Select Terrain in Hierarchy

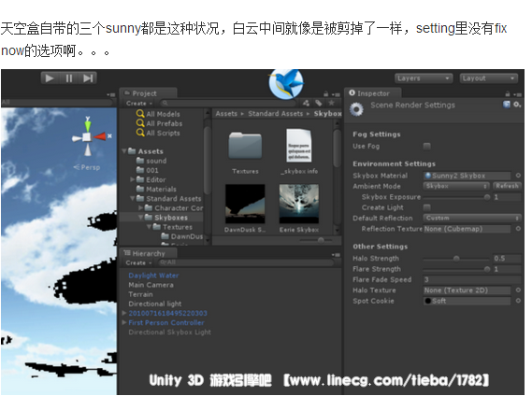pyautogui.click(x=140, y=294)
